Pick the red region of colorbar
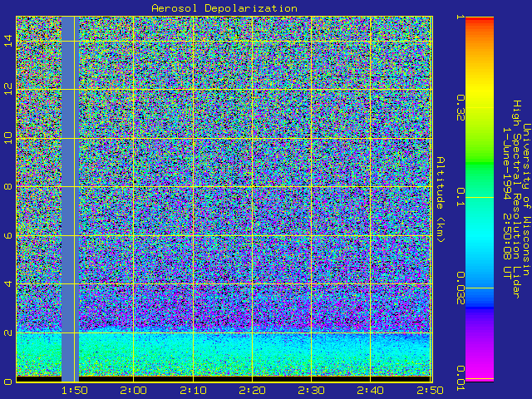Viewport: 532px width, 399px height. (x=480, y=21)
